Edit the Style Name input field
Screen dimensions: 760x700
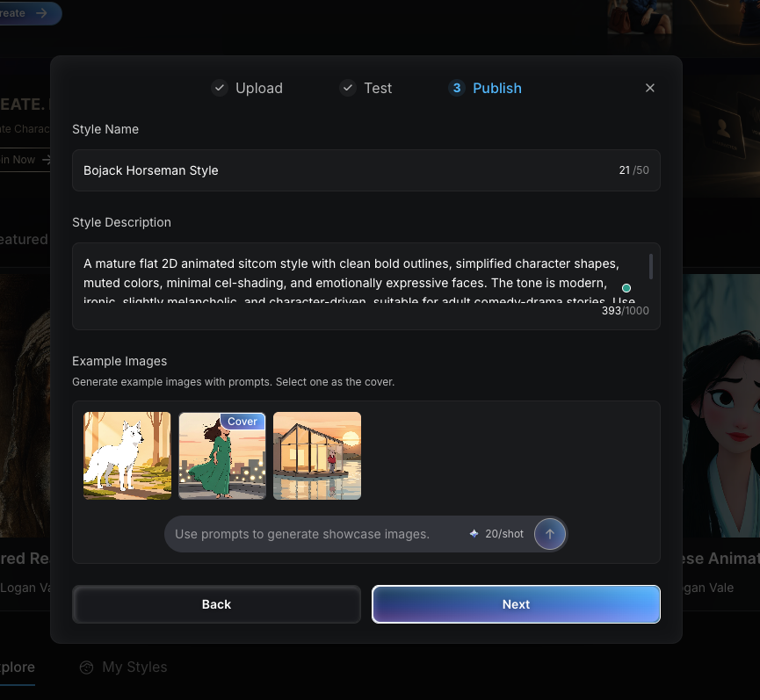tap(366, 170)
